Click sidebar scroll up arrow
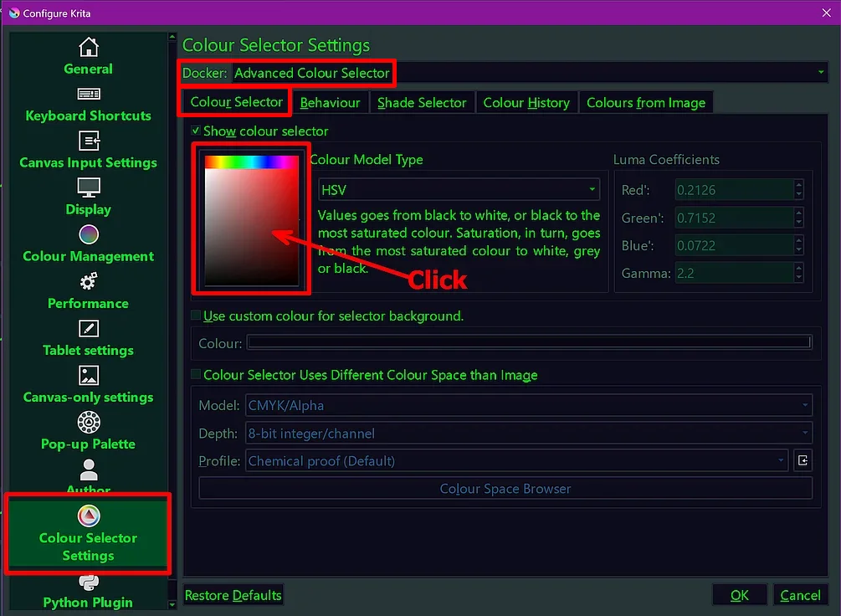Viewport: 841px width, 616px height. [x=172, y=37]
